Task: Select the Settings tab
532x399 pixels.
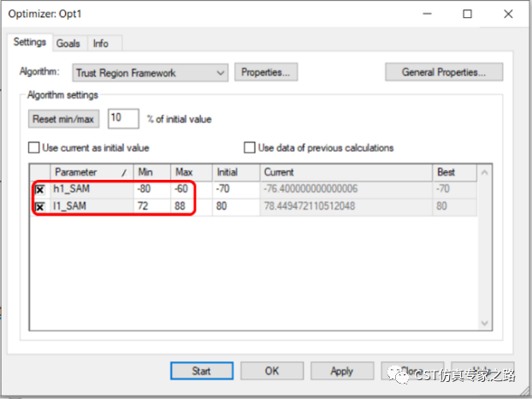Action: [x=30, y=43]
